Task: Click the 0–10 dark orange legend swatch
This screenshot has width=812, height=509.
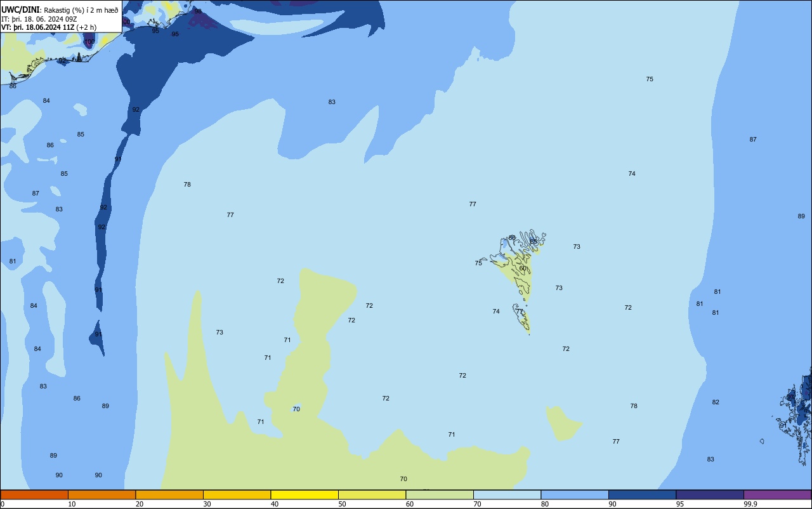Action: tap(34, 494)
